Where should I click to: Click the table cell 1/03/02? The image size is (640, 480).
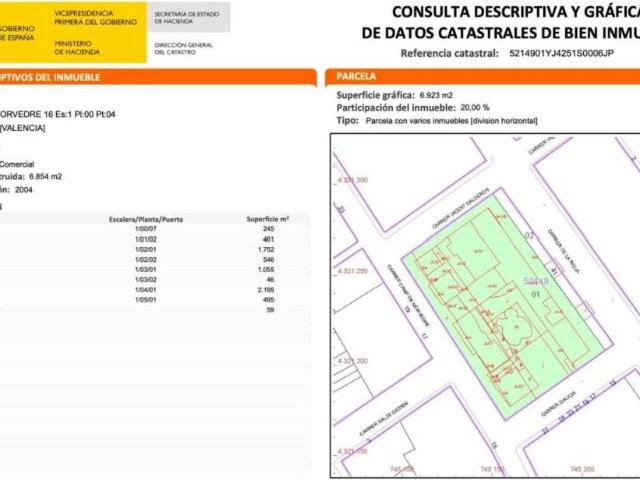tap(146, 280)
